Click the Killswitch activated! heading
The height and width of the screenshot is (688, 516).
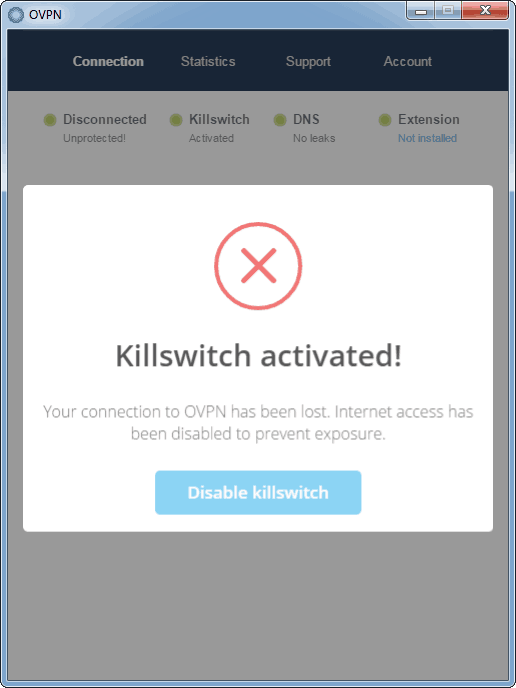[x=258, y=356]
